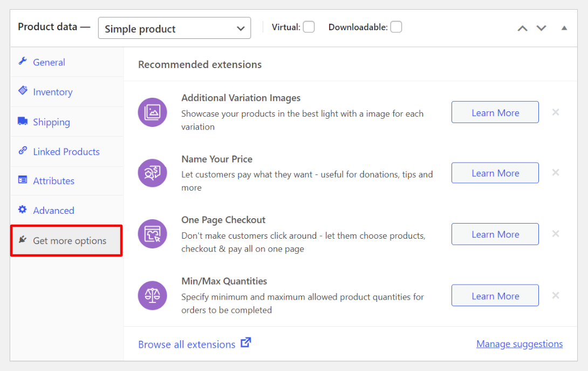Click the Manage suggestions link
This screenshot has width=588, height=371.
point(519,344)
